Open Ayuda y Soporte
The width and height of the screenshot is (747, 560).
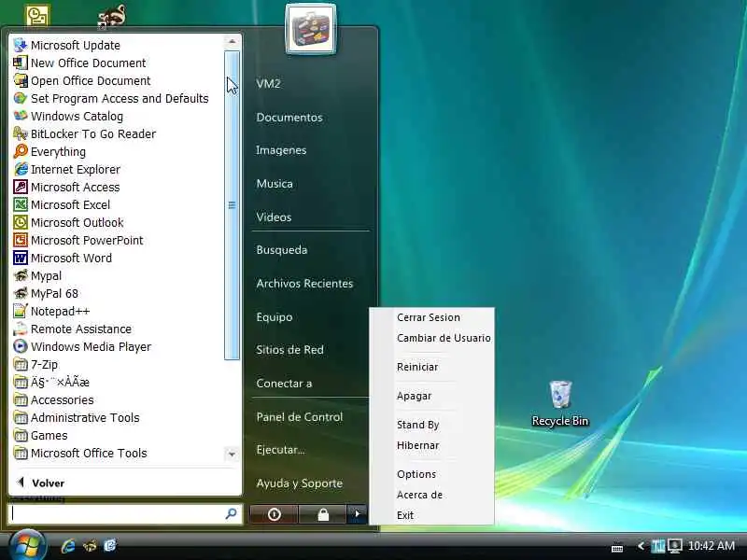[x=299, y=483]
